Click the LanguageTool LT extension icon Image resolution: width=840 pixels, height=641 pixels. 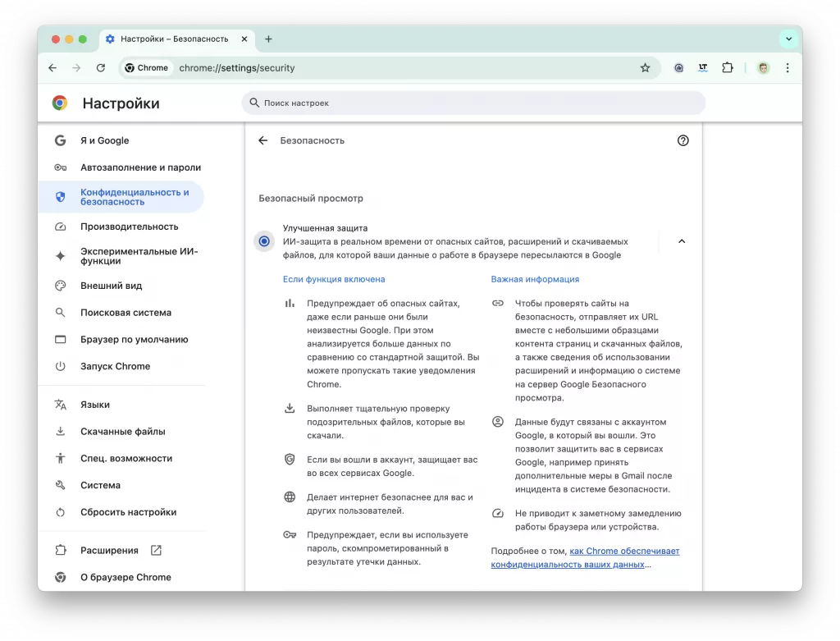pyautogui.click(x=703, y=68)
